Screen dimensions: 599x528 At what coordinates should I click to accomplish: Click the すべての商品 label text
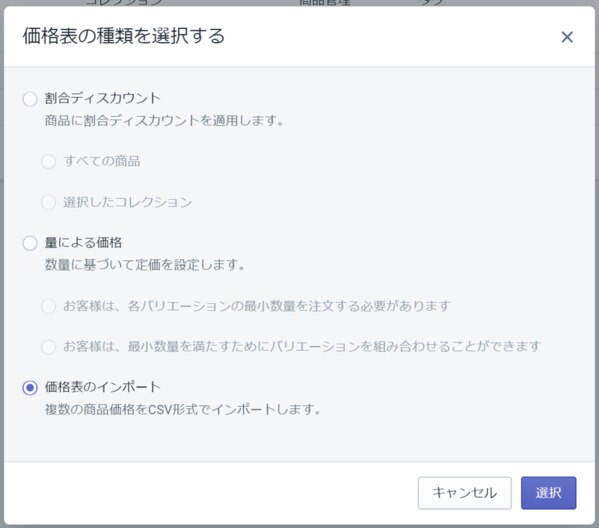pyautogui.click(x=102, y=161)
